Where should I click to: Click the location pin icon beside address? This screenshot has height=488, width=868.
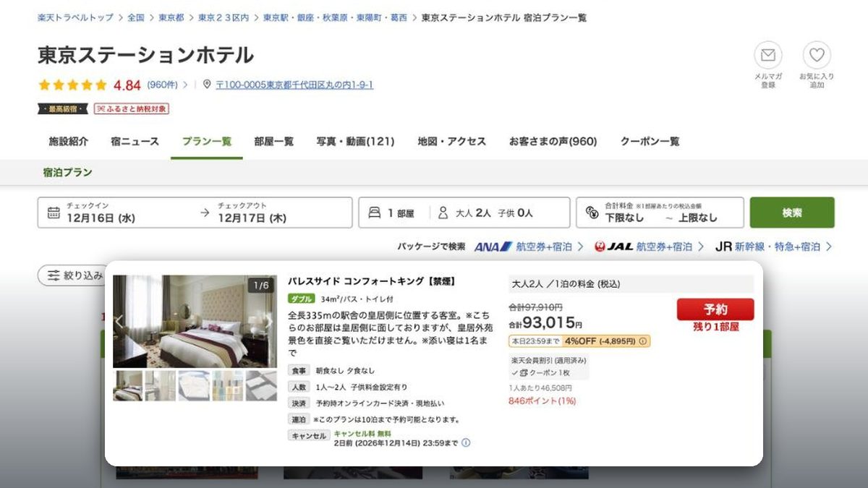click(208, 85)
